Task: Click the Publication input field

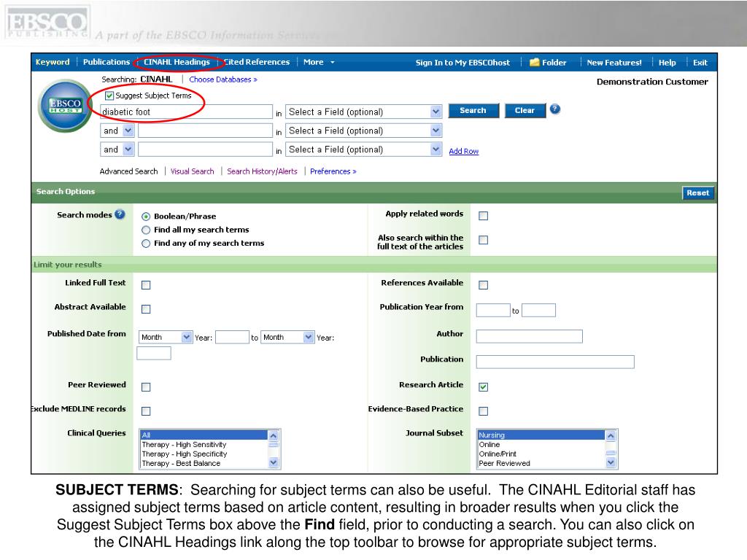Action: pos(555,362)
